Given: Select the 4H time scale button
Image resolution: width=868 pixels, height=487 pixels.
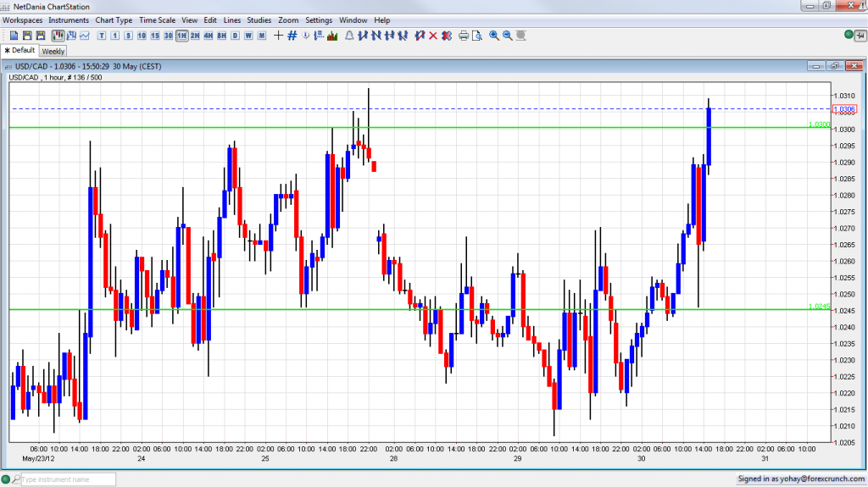Looking at the screenshot, I should click(x=209, y=36).
